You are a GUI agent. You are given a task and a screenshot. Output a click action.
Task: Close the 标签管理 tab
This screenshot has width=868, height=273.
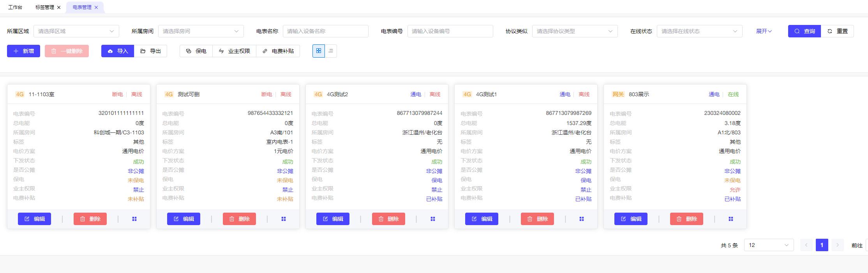click(x=59, y=7)
